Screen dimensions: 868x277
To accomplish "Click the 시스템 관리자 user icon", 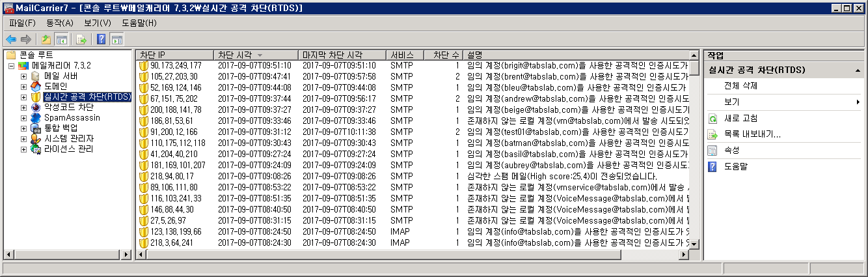I will [36, 139].
